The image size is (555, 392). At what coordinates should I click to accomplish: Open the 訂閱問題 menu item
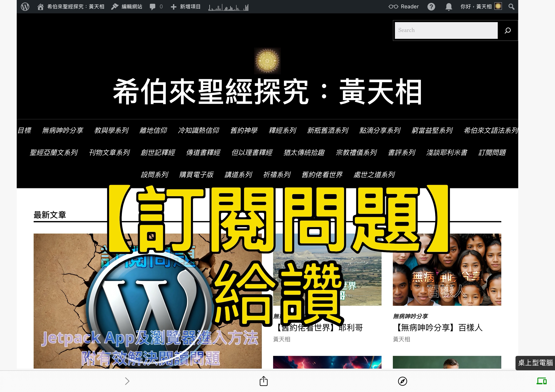click(492, 153)
